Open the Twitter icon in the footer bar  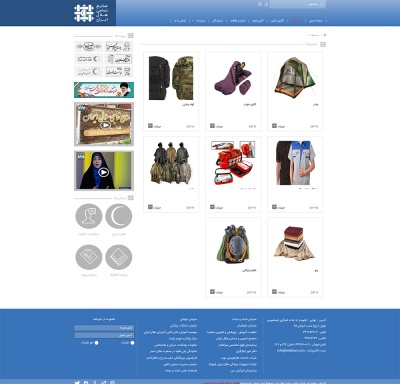(x=77, y=382)
